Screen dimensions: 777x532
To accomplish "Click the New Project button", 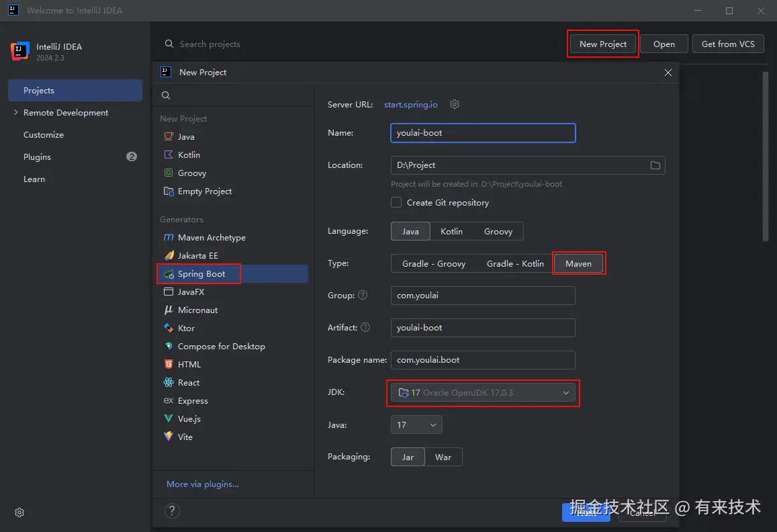I will [602, 44].
